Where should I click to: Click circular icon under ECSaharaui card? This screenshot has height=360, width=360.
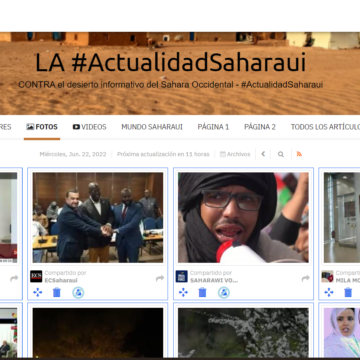coord(78,292)
